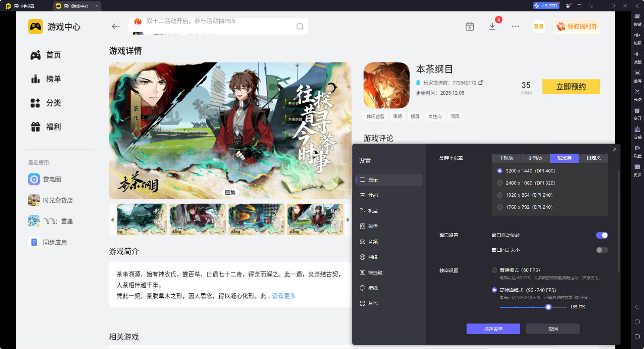Go back with the left arrow icon

116,27
